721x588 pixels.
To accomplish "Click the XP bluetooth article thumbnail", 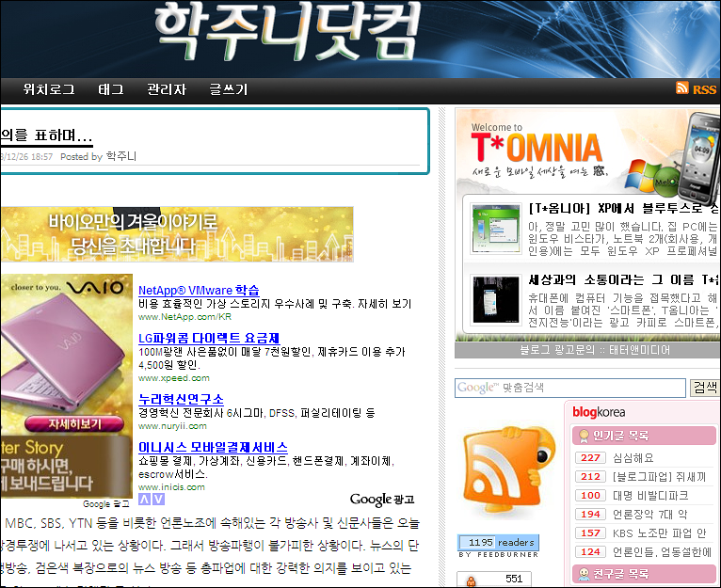I will 496,229.
